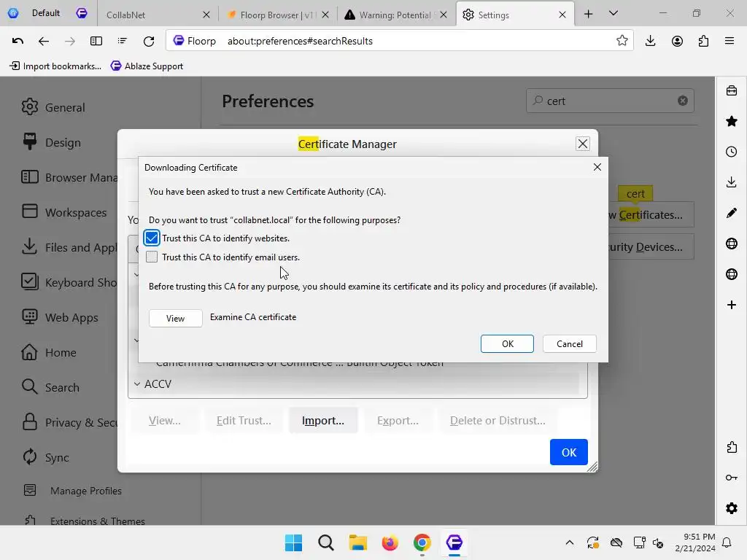Close the Certificate Manager dialog
The image size is (747, 560).
(x=583, y=144)
